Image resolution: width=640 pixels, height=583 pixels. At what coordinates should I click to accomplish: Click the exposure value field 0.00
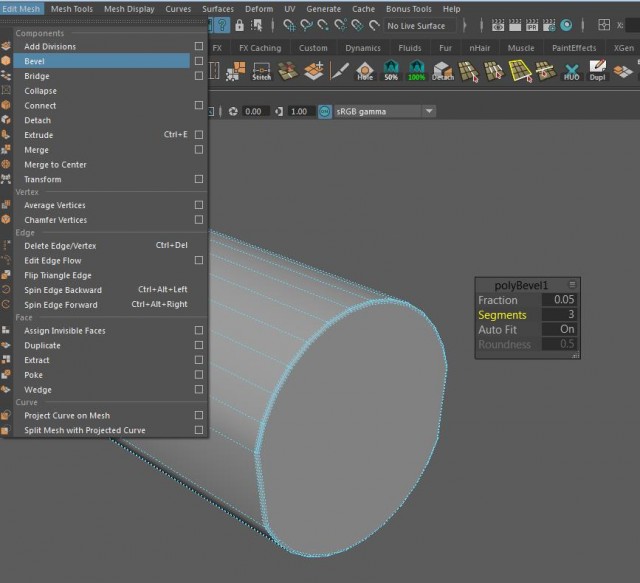tap(255, 111)
